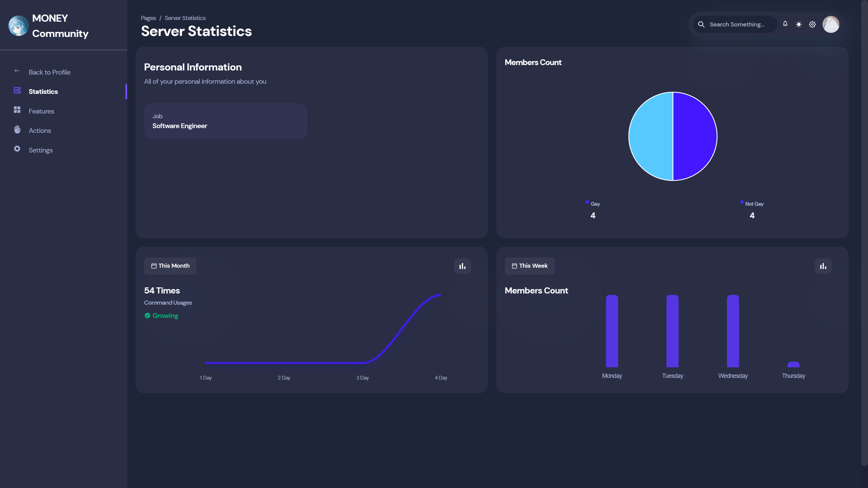Screen dimensions: 868x488
Task: Click the Pages breadcrumb link
Action: click(x=148, y=18)
